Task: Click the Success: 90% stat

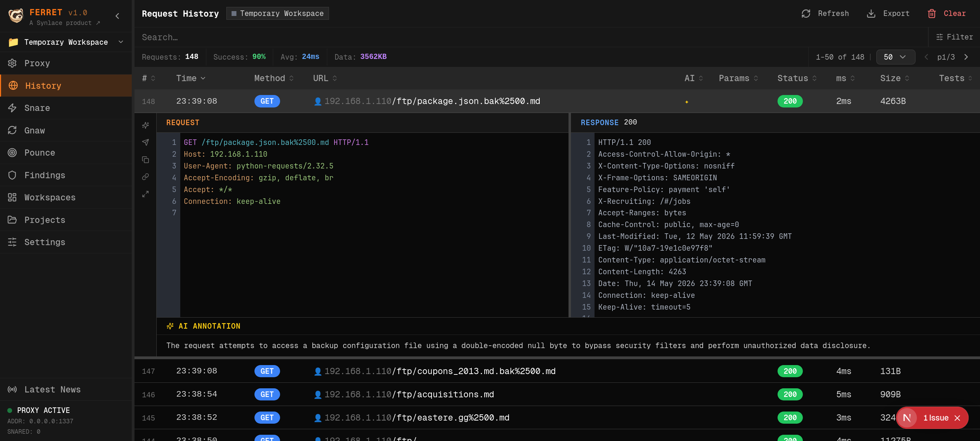Action: pyautogui.click(x=239, y=57)
